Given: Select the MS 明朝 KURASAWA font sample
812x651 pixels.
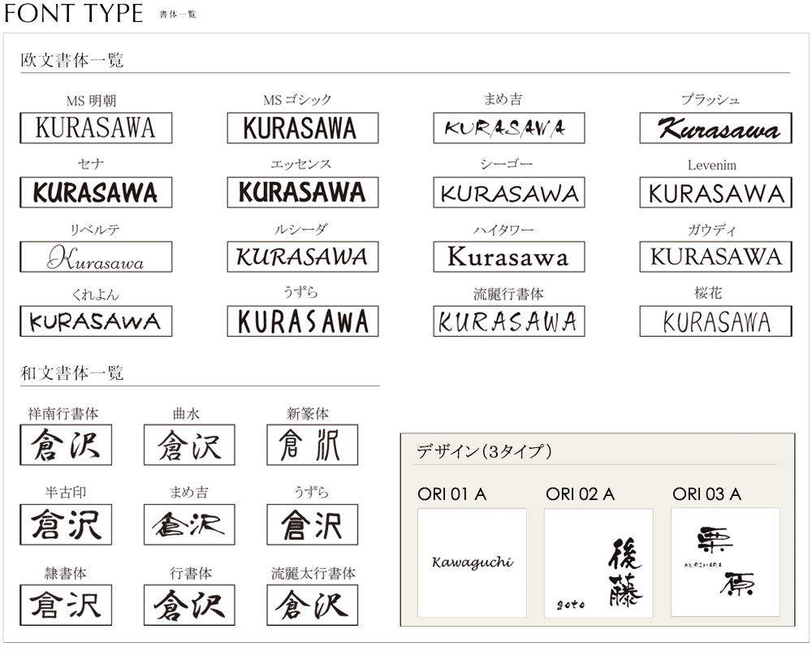Looking at the screenshot, I should [x=96, y=127].
